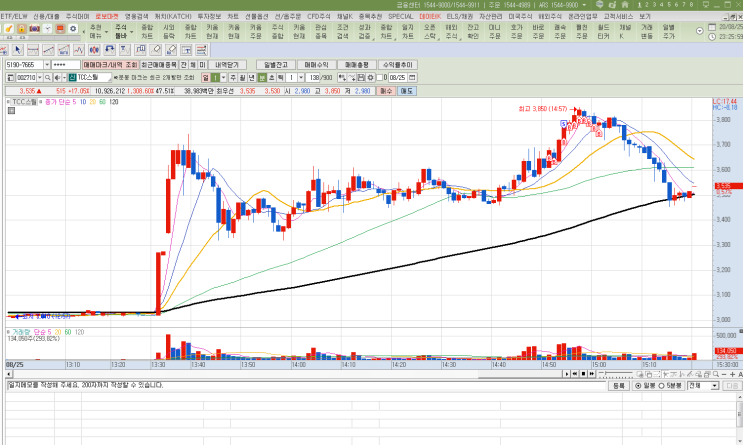Pick the eraser tool in chart toolbar
743x445 pixels.
tap(155, 50)
